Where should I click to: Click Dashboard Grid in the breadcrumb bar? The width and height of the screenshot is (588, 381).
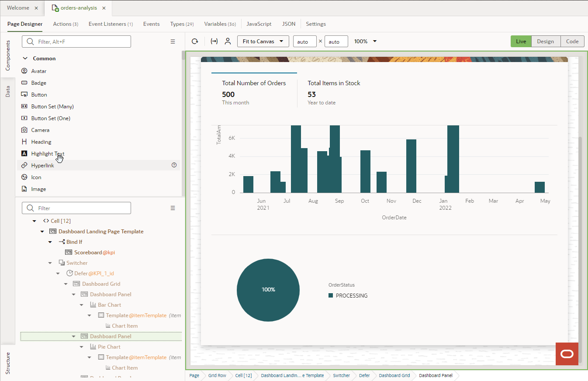tap(394, 375)
